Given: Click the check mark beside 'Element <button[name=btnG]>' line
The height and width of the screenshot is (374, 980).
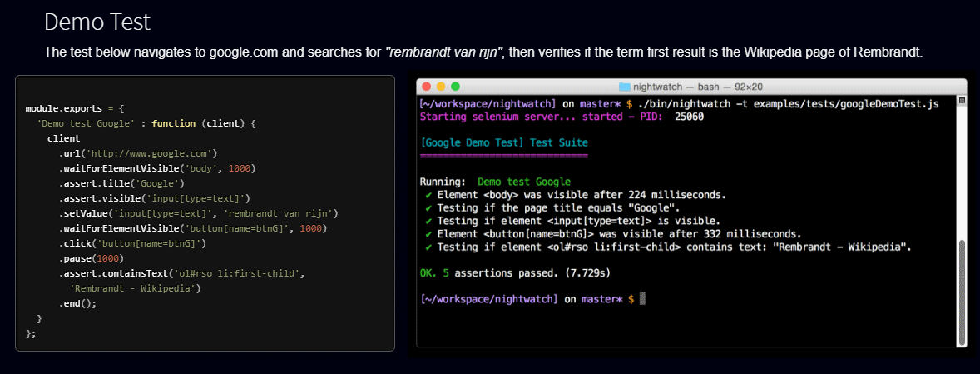Looking at the screenshot, I should point(426,234).
